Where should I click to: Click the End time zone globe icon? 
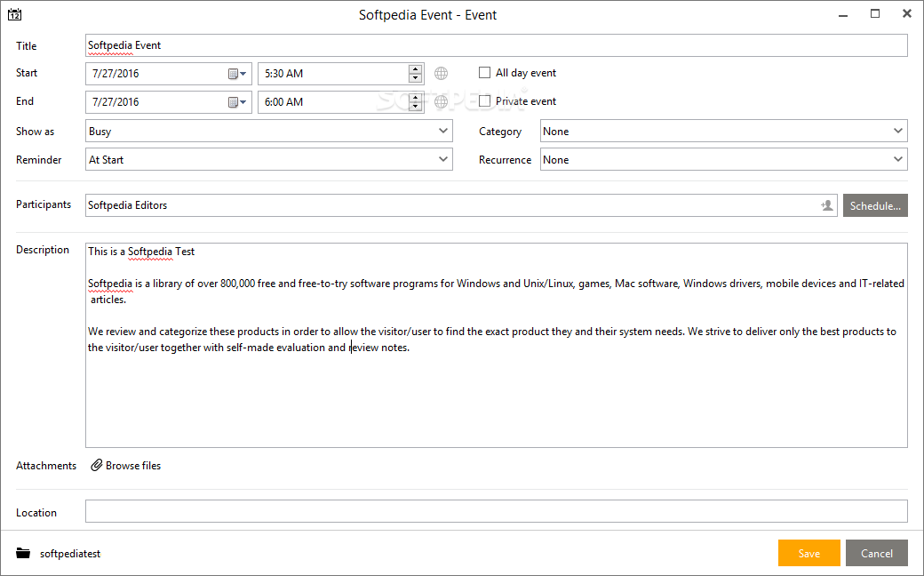[x=441, y=101]
